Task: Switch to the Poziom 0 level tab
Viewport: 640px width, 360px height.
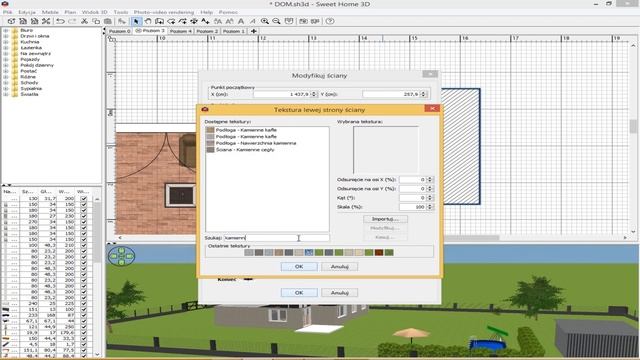Action: pos(119,31)
